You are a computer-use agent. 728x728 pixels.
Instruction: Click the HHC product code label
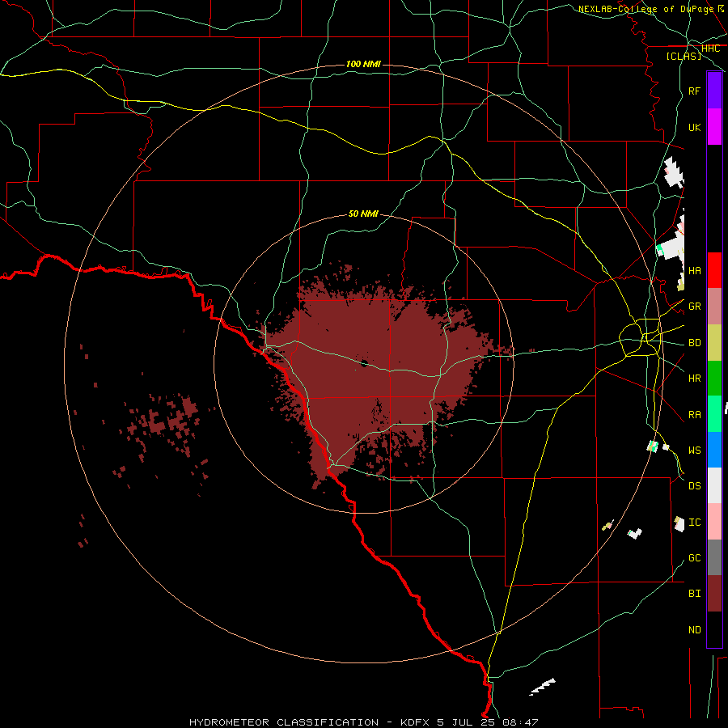[x=710, y=49]
